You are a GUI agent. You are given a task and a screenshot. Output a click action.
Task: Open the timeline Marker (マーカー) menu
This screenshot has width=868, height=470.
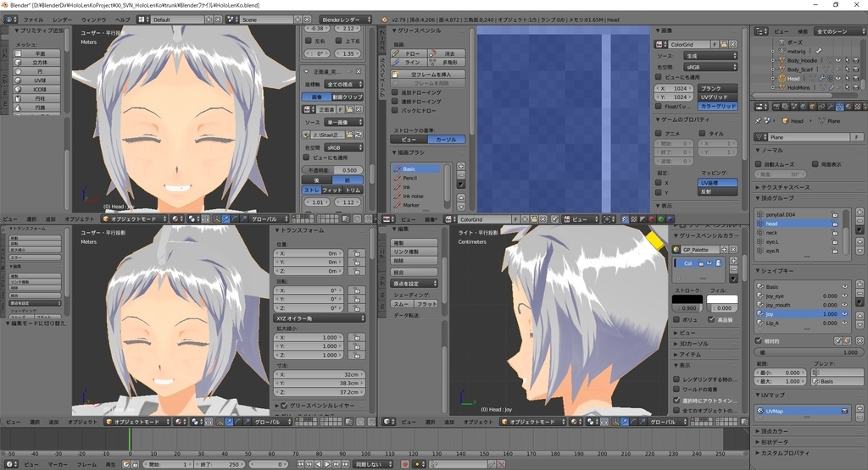click(x=58, y=464)
